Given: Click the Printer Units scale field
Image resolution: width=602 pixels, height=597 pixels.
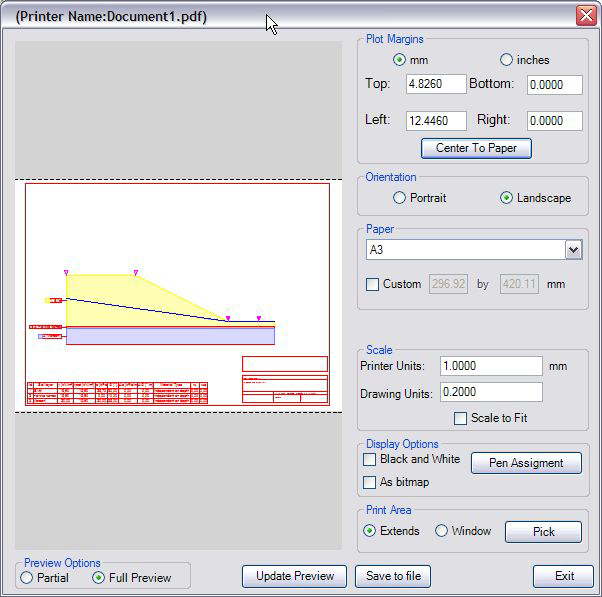Looking at the screenshot, I should 491,366.
